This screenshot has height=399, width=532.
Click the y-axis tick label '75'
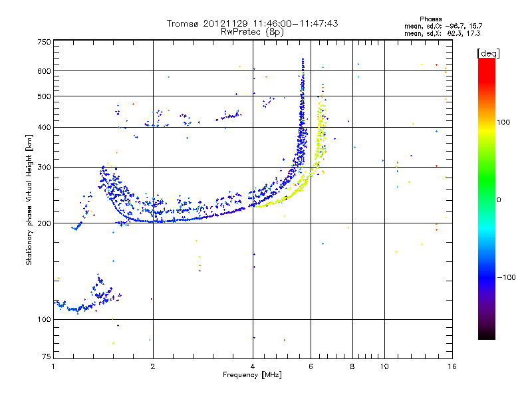[x=47, y=356]
